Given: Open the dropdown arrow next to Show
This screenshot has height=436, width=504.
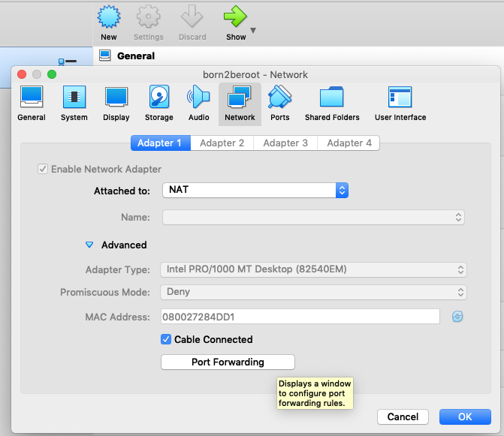Looking at the screenshot, I should (x=253, y=31).
